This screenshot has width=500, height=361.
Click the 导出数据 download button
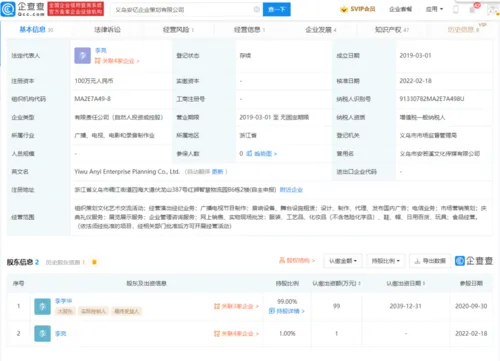[430, 261]
